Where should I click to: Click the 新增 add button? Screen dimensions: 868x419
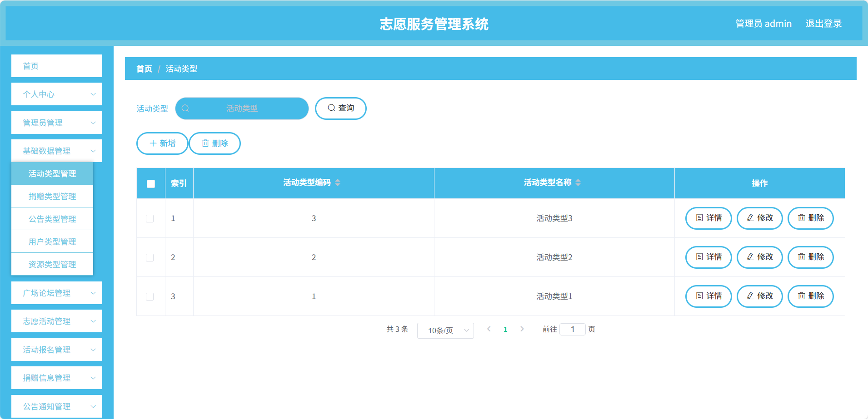click(162, 143)
